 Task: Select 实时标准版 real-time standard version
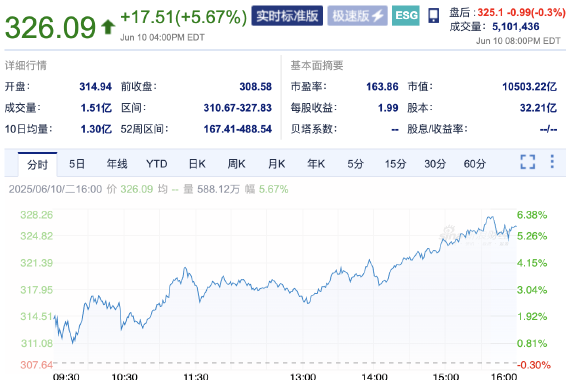287,15
